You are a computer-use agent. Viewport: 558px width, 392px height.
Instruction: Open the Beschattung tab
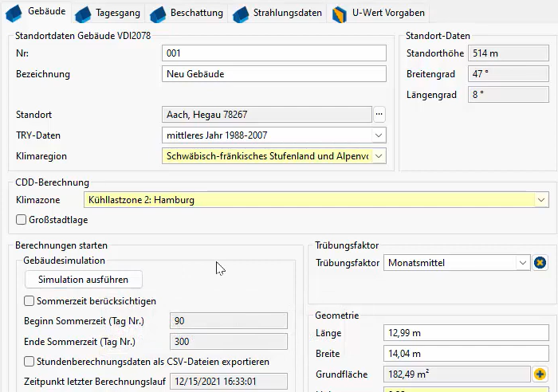[187, 14]
